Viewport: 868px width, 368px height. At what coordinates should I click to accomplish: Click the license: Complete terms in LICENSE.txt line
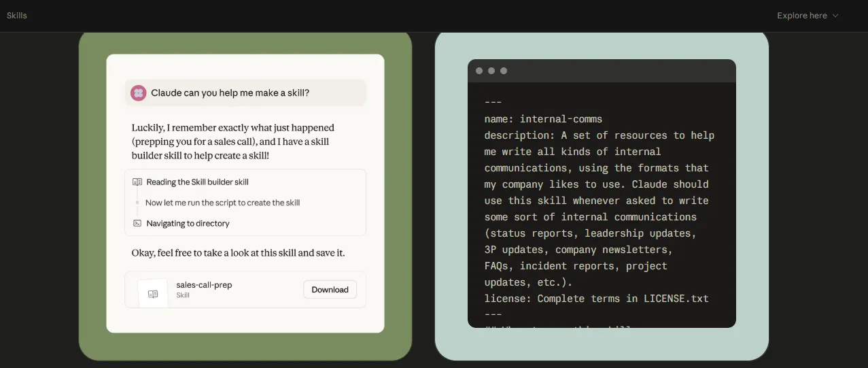pyautogui.click(x=597, y=299)
